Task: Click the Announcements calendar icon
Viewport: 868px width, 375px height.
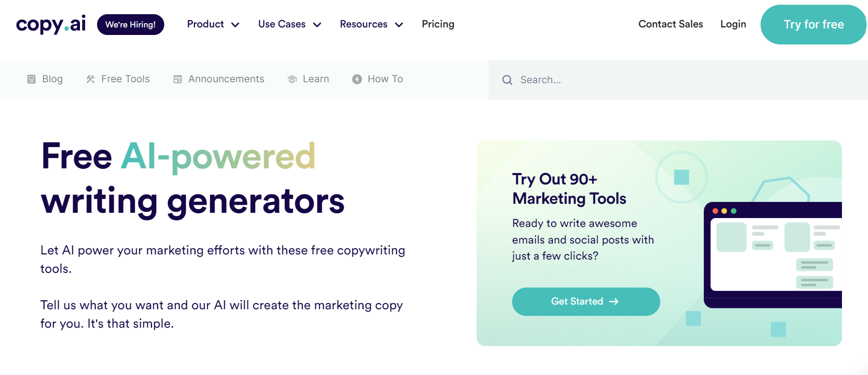Action: (177, 79)
